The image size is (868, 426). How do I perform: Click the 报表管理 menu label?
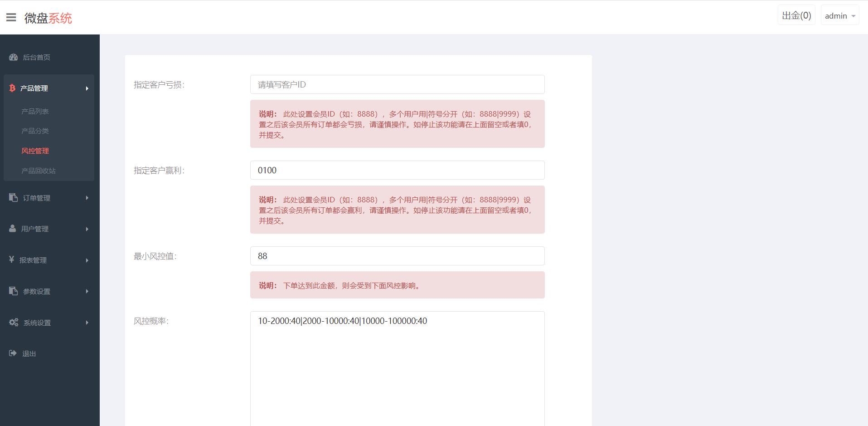click(33, 260)
